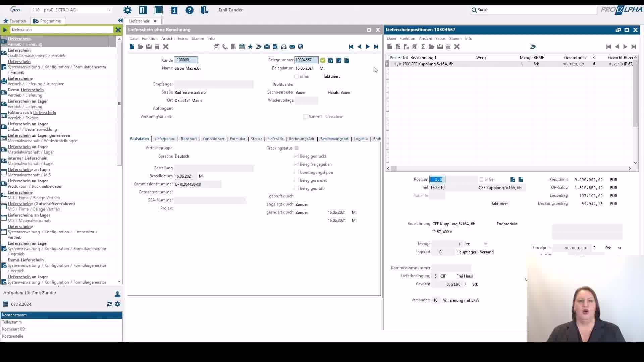This screenshot has width=644, height=362.
Task: Toggle the Beleg freigegeben checkbox
Action: 297,164
